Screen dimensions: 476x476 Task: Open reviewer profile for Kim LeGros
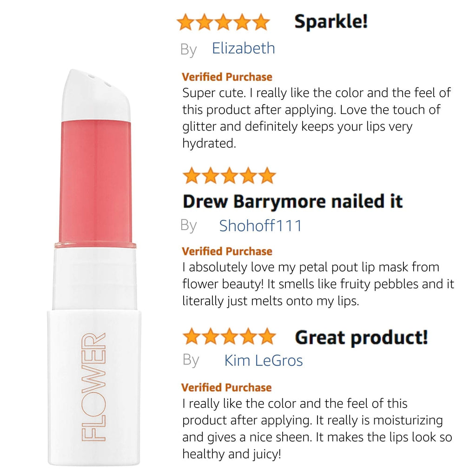pyautogui.click(x=264, y=361)
